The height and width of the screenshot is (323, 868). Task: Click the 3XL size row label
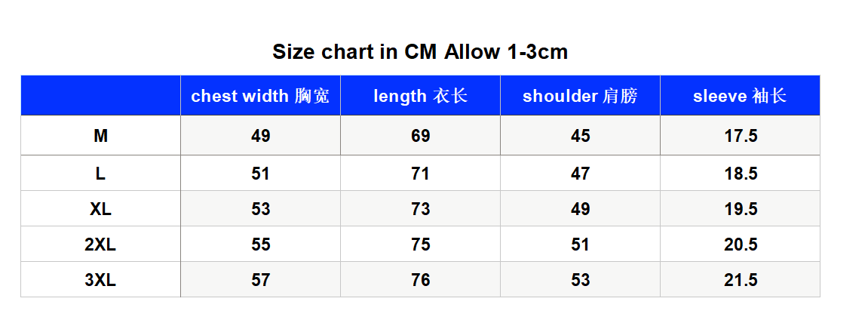101,280
